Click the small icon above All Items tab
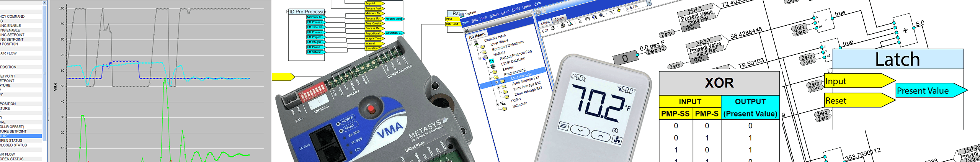Image resolution: width=980 pixels, height=162 pixels. click(467, 30)
